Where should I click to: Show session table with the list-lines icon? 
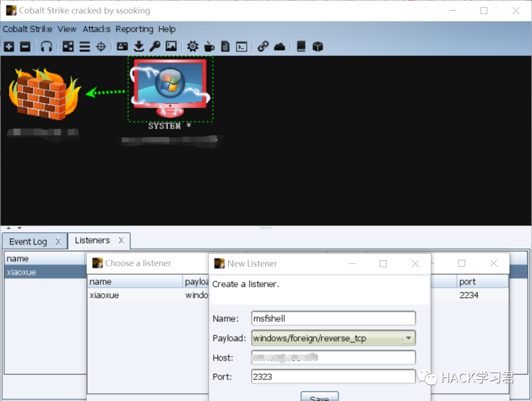85,46
